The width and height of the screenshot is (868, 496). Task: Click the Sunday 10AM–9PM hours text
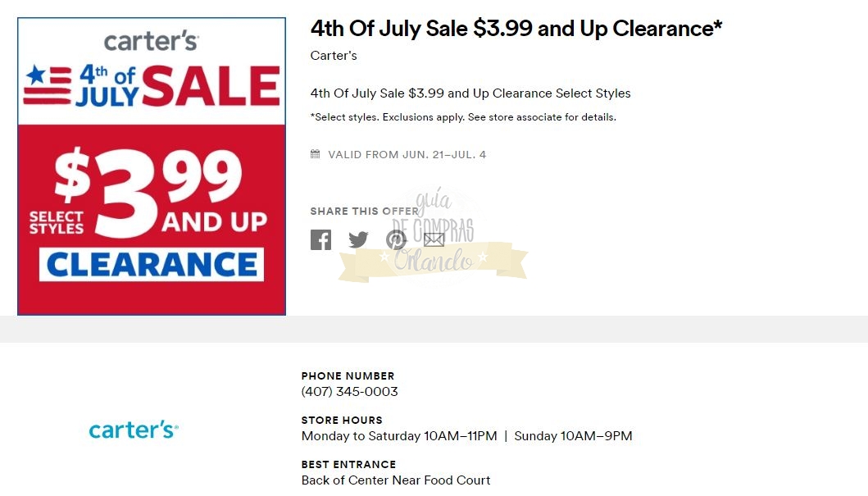pyautogui.click(x=573, y=436)
